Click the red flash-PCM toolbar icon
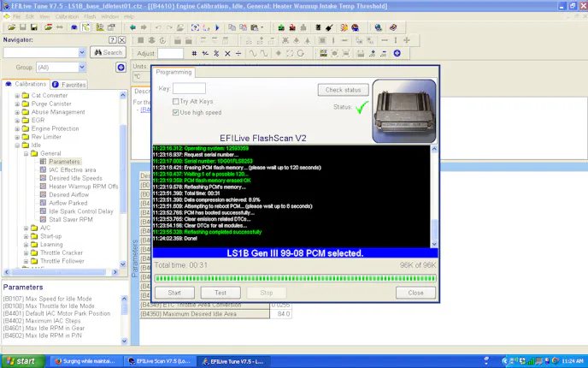This screenshot has width=588, height=368. (x=292, y=27)
